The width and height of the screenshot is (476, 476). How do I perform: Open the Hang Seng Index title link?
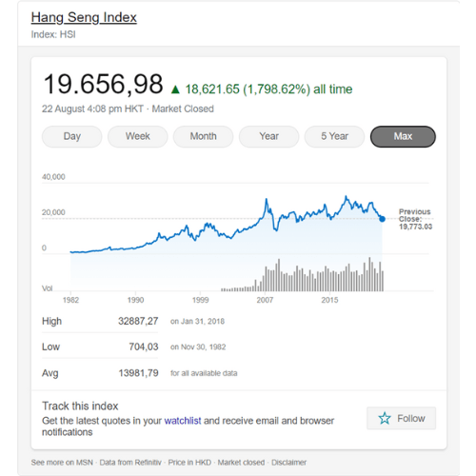[84, 17]
